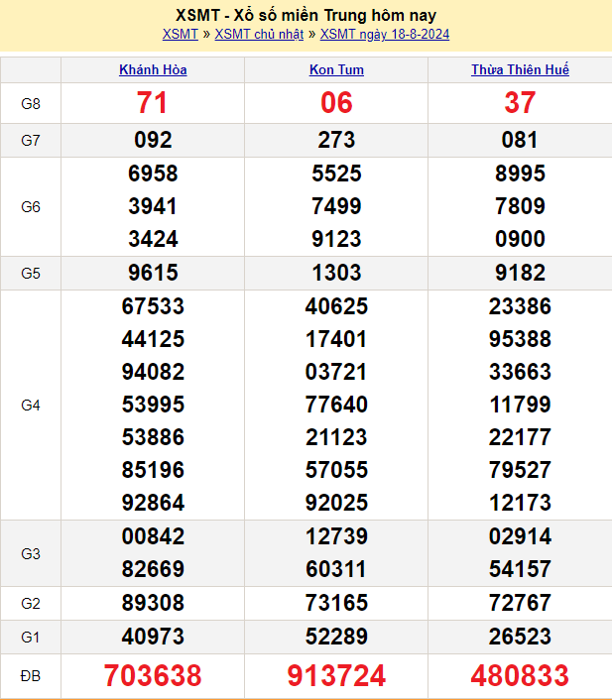Select G4 number 77640
The image size is (612, 700).
click(x=336, y=405)
